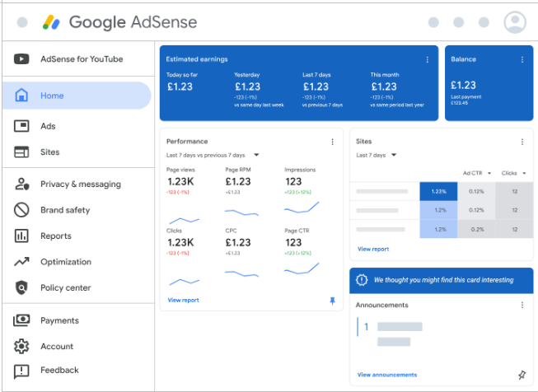Viewport: 538px width, 392px height.
Task: Click the outline pin icon on Announcements card
Action: click(522, 375)
